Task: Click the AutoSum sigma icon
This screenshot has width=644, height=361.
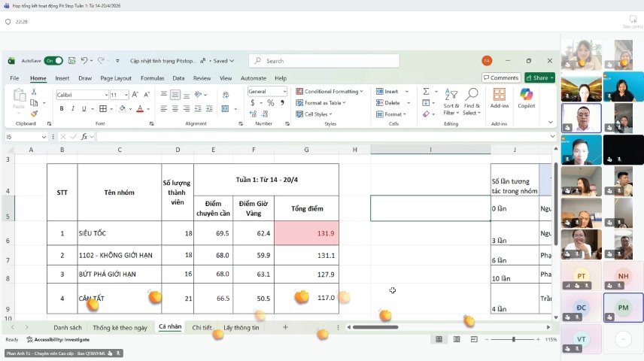Action: pyautogui.click(x=427, y=91)
